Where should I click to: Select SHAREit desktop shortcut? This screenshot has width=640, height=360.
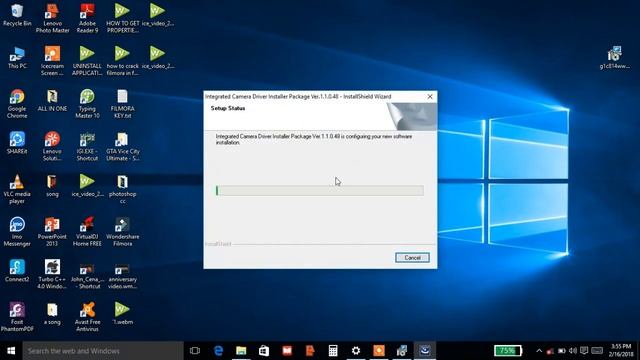click(x=17, y=143)
